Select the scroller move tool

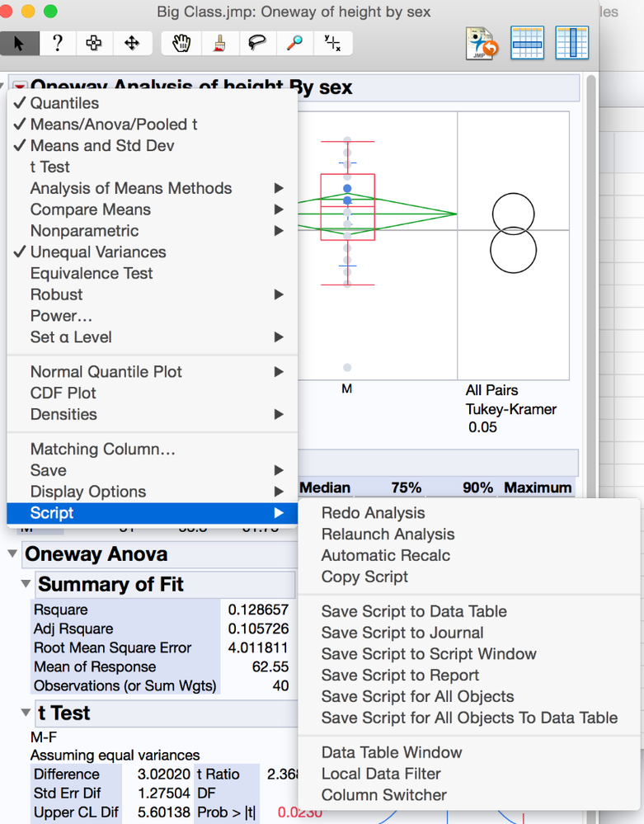132,43
